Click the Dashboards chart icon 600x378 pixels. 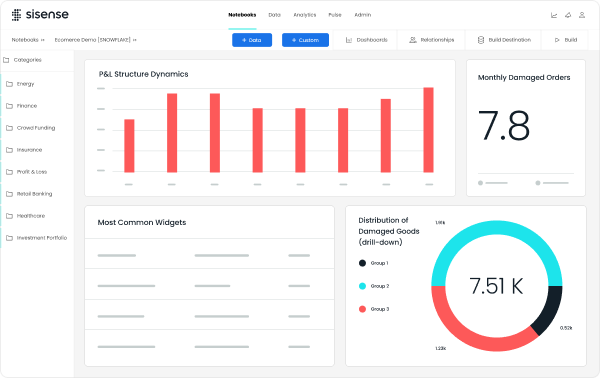click(349, 40)
